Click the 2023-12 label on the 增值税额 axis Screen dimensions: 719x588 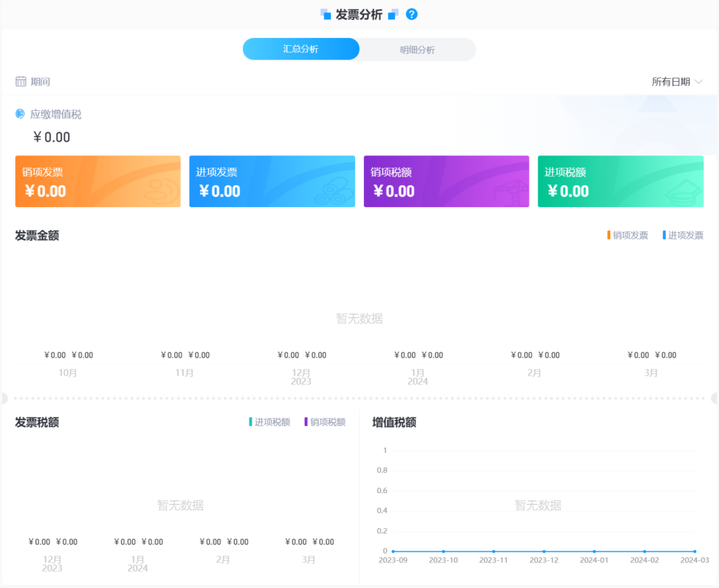pyautogui.click(x=543, y=560)
